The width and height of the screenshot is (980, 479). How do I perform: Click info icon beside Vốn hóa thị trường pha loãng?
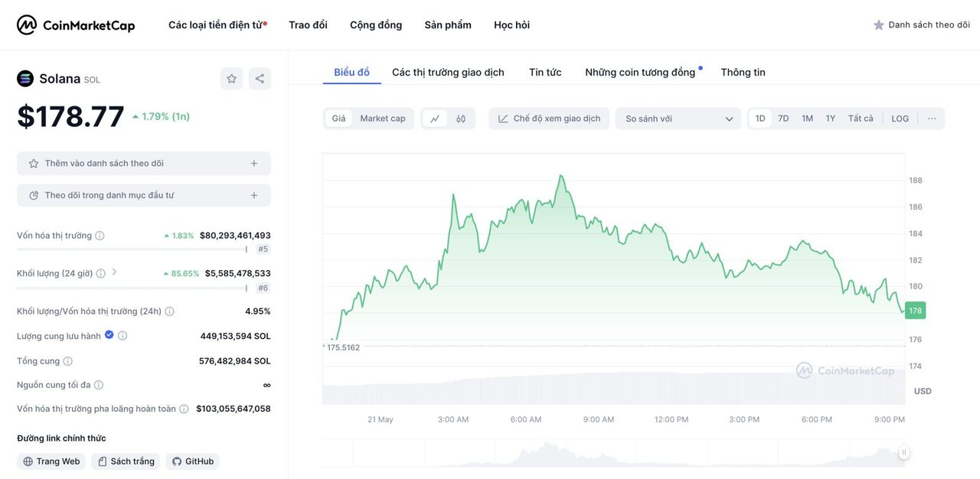tap(184, 409)
